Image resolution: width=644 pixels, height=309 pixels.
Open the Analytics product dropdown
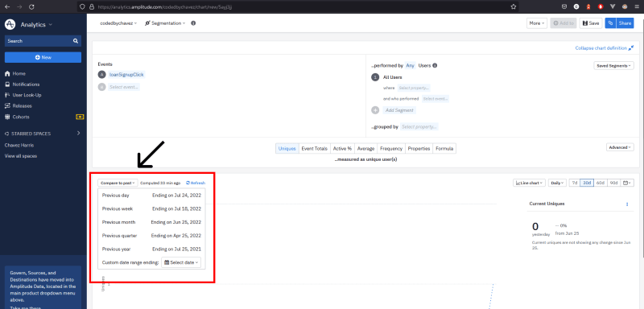36,25
